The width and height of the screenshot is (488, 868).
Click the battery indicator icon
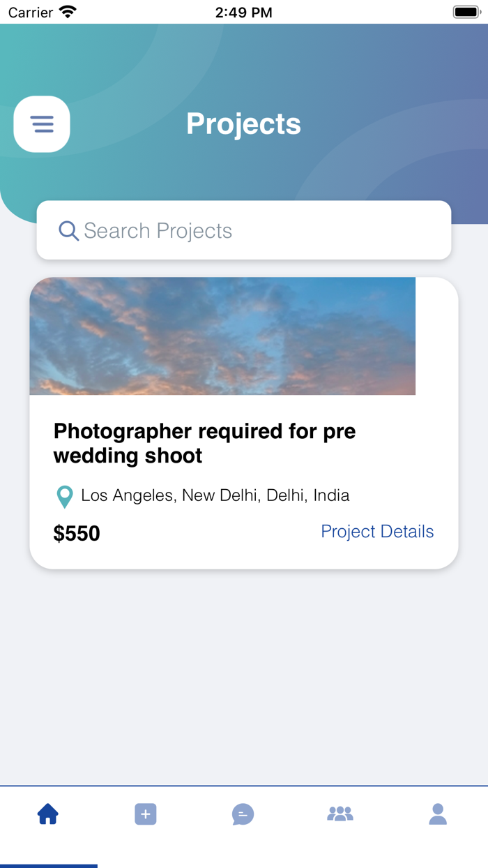point(465,12)
